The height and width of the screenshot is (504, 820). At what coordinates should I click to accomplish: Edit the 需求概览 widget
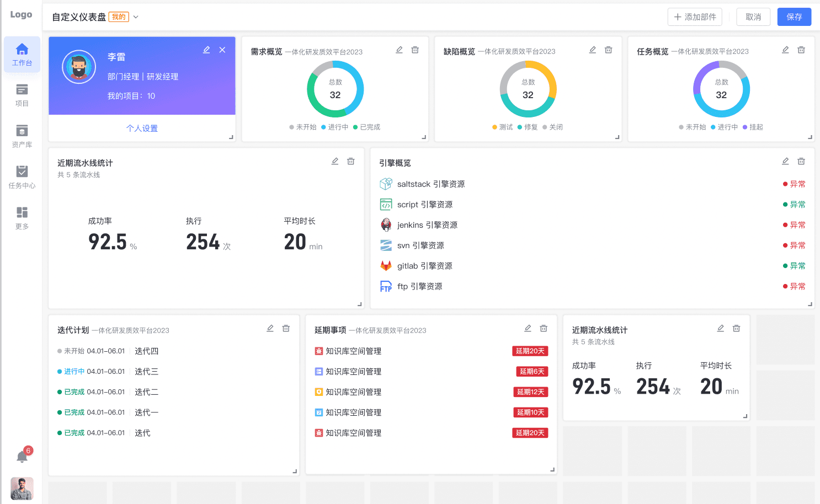coord(399,50)
